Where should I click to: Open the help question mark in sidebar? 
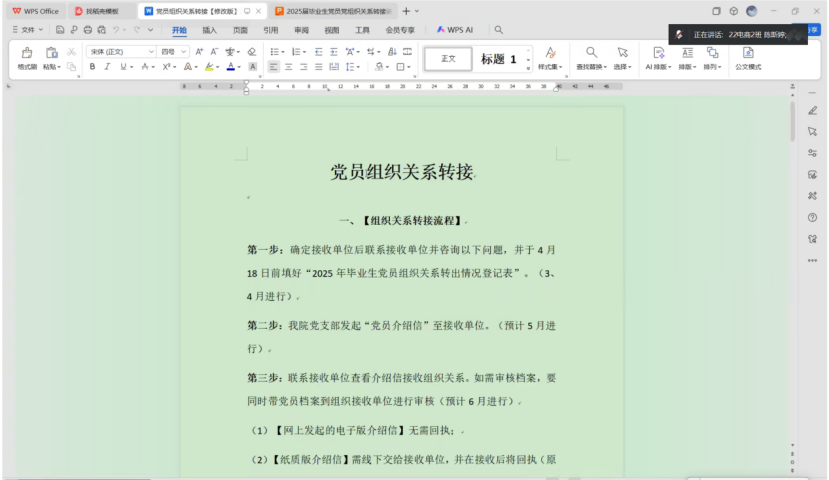tap(812, 217)
